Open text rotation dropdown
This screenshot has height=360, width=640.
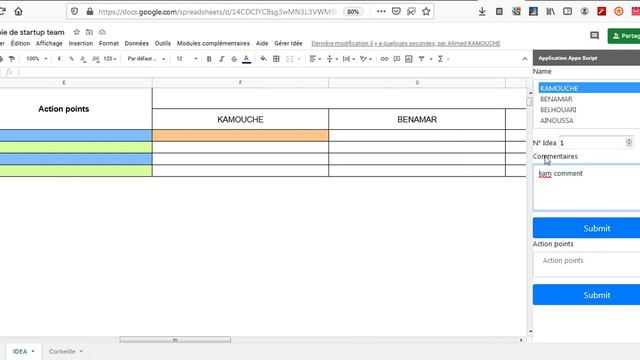pos(366,59)
